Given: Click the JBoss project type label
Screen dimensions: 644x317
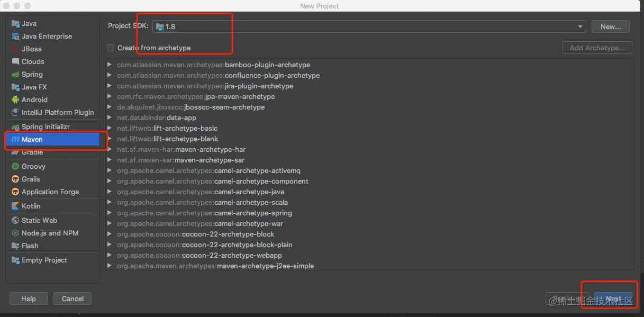Looking at the screenshot, I should coord(32,49).
